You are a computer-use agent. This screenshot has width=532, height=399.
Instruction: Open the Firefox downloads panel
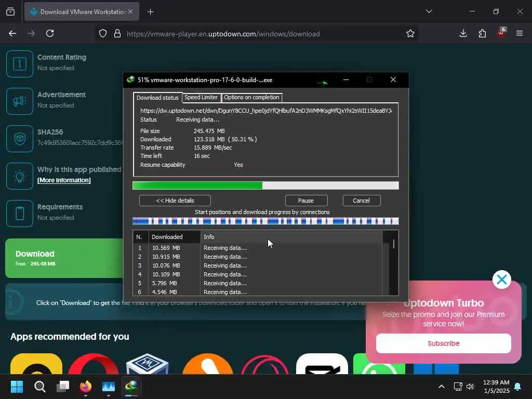(x=463, y=33)
